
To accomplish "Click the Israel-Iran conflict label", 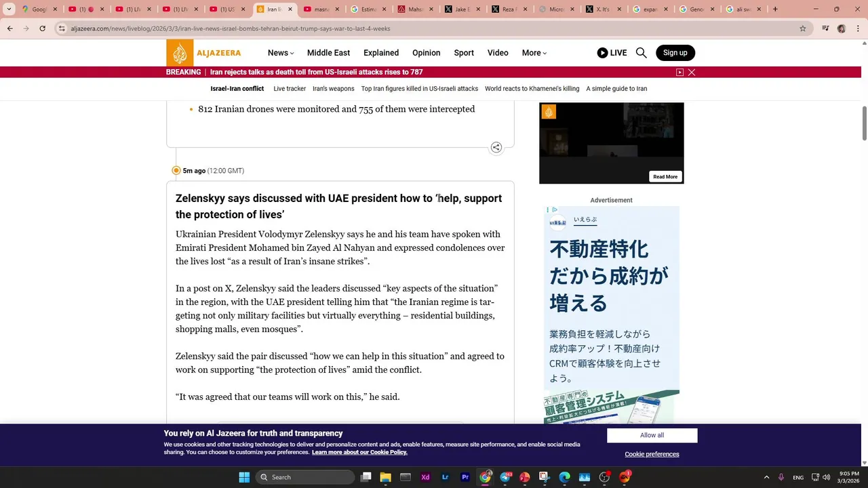I will click(x=237, y=89).
